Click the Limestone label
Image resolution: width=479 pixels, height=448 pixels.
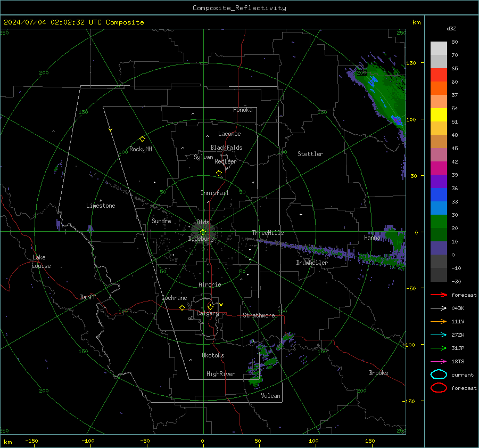(x=101, y=206)
